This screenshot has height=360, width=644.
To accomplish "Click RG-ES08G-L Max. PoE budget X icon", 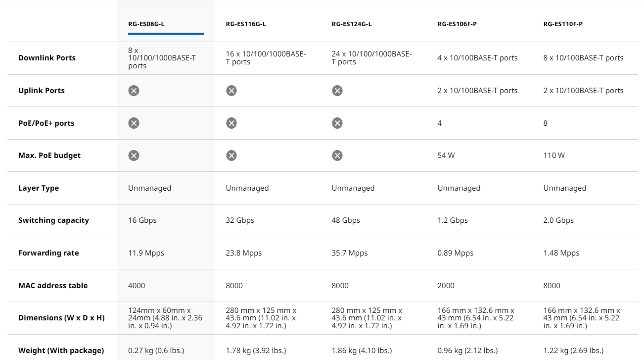I will click(x=134, y=155).
